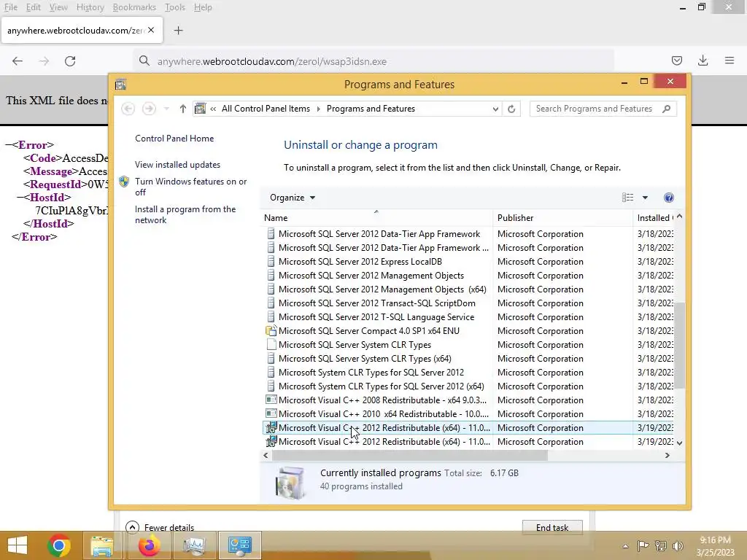Open network status tray icon
The height and width of the screenshot is (560, 747).
(x=661, y=545)
